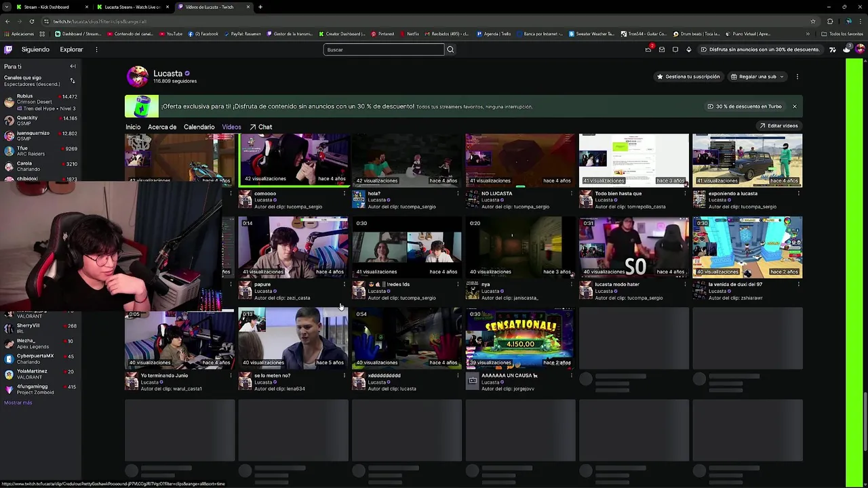Open the channel Chat link
The image size is (868, 488).
coord(261,127)
